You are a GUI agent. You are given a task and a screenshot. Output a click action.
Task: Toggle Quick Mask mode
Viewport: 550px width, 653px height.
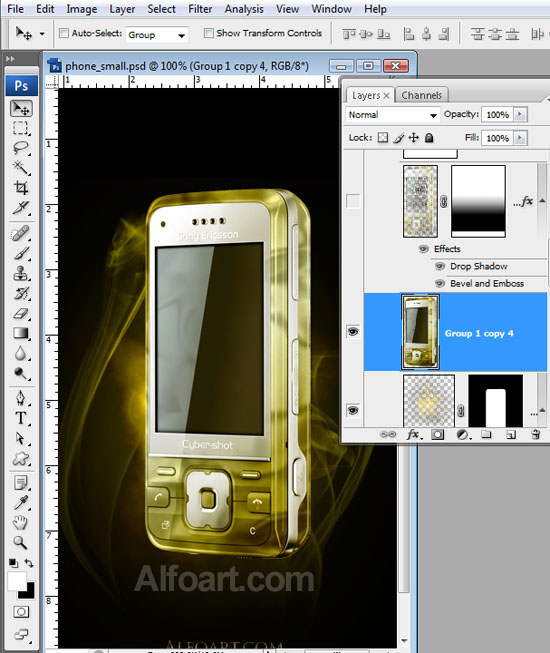click(21, 612)
